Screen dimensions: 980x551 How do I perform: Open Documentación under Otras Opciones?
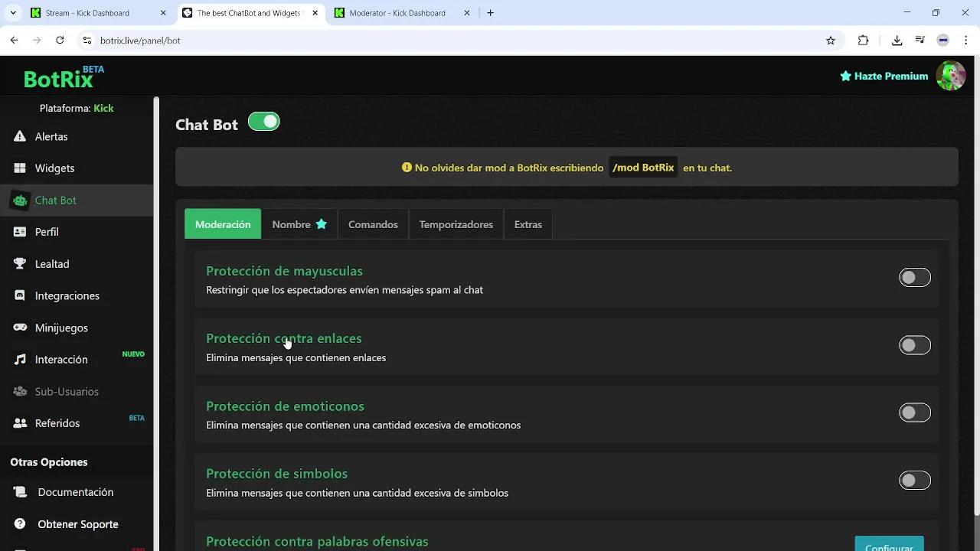coord(77,492)
